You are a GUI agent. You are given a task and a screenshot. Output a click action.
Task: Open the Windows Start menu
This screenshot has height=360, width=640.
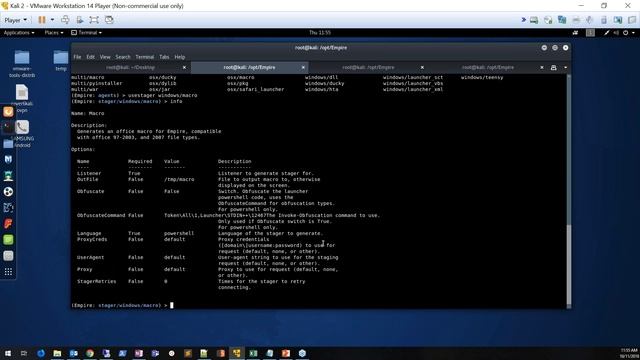click(x=8, y=353)
